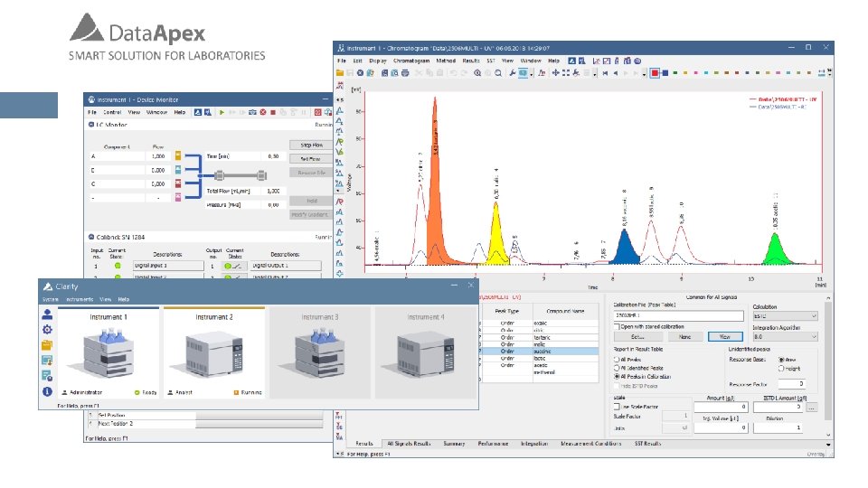
Task: Open the gear configuration icon in Clarity sidebar
Action: [47, 330]
